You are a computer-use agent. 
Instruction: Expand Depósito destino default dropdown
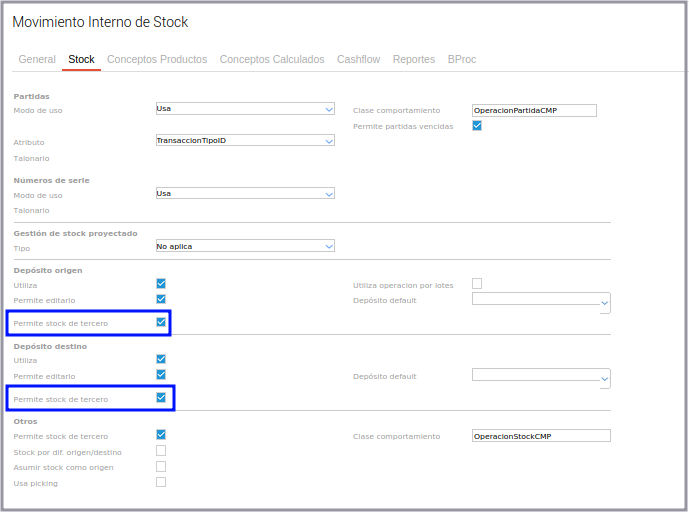541,376
